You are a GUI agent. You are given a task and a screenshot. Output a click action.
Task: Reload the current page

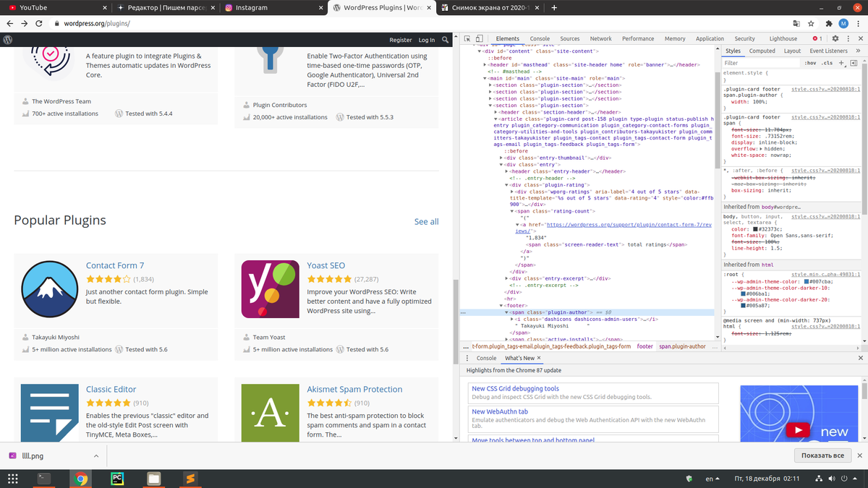click(x=41, y=23)
